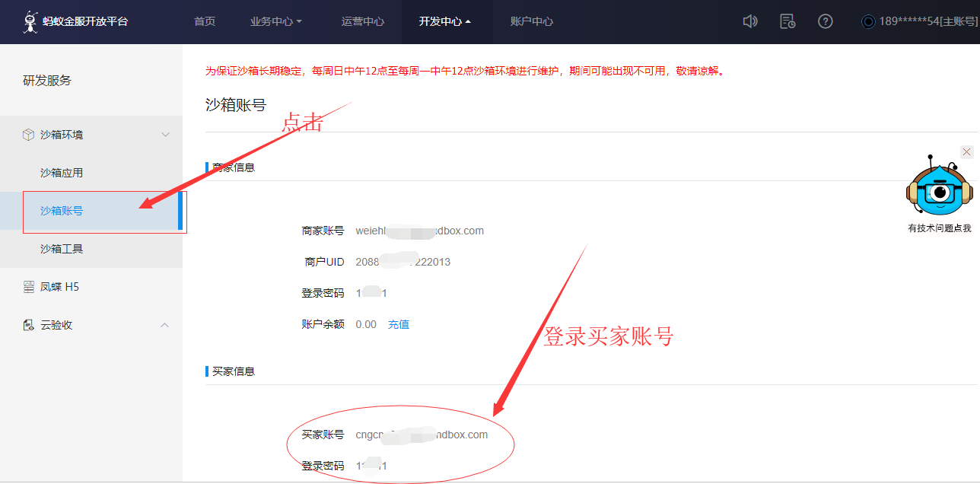Screen dimensions: 980x484
Task: Open 账户中心 in top navigation
Action: tap(532, 21)
